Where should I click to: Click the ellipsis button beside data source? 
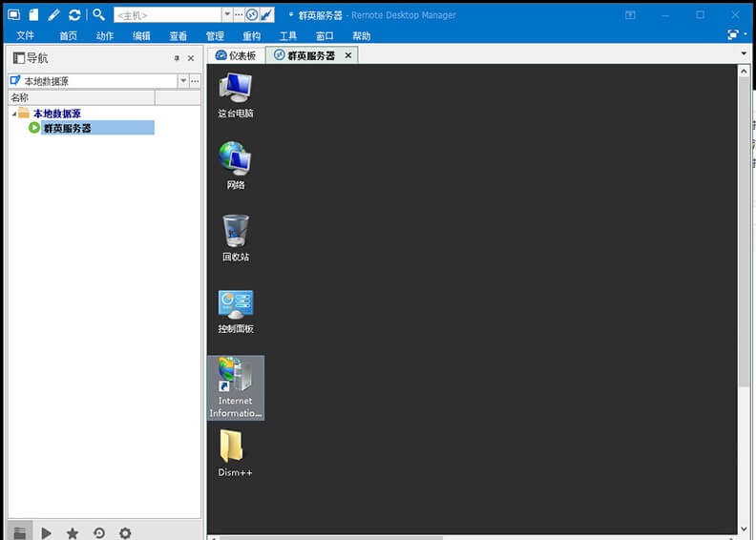[x=195, y=81]
